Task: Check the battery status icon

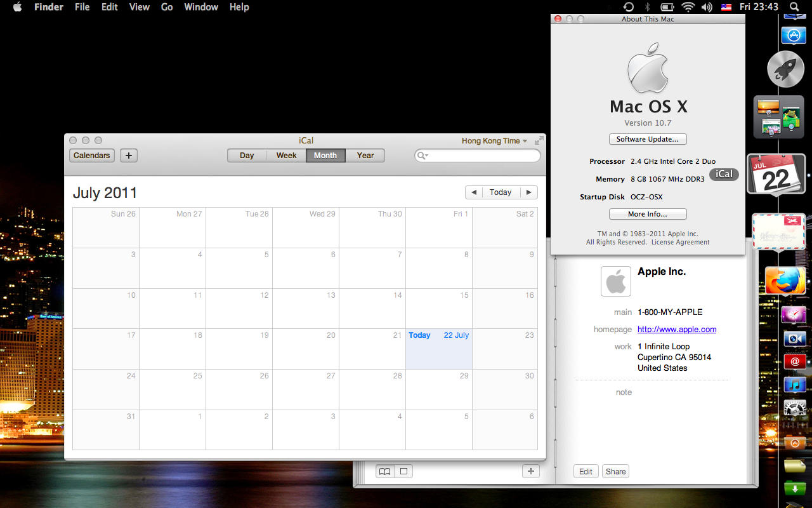Action: (667, 7)
